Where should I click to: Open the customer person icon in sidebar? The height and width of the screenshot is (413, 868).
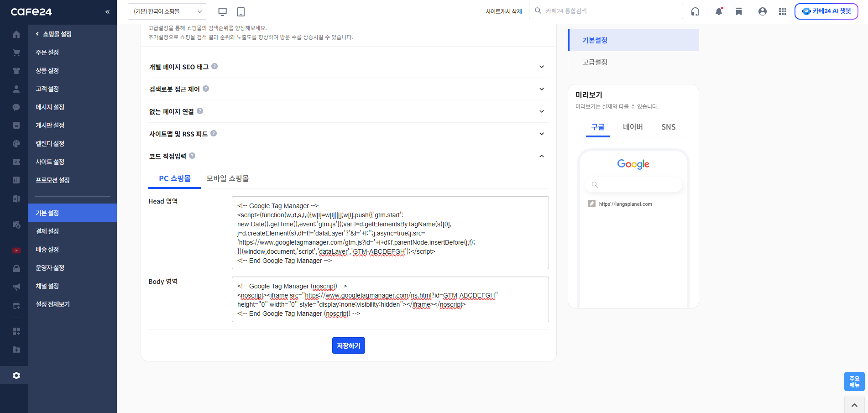pyautogui.click(x=16, y=89)
